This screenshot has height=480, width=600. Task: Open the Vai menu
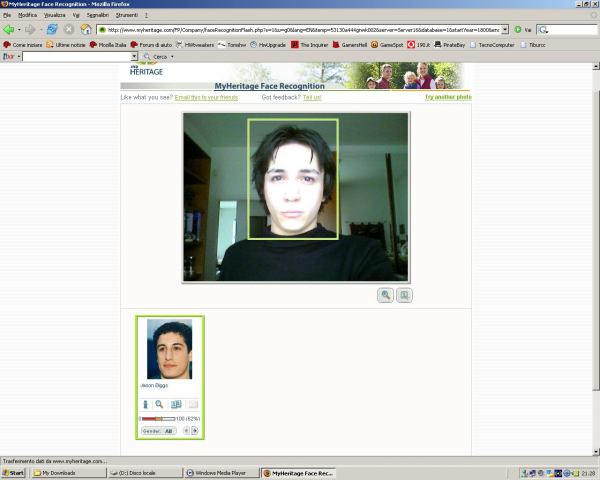coord(76,15)
